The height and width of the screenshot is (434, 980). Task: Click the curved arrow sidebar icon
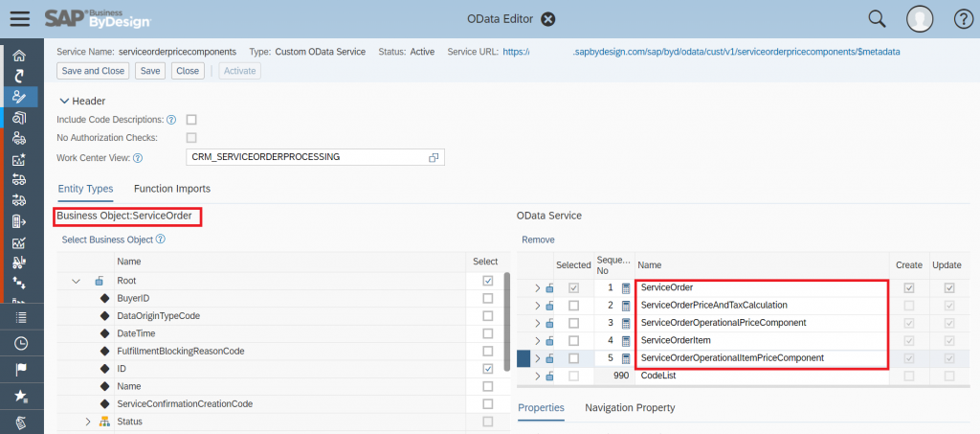click(19, 77)
